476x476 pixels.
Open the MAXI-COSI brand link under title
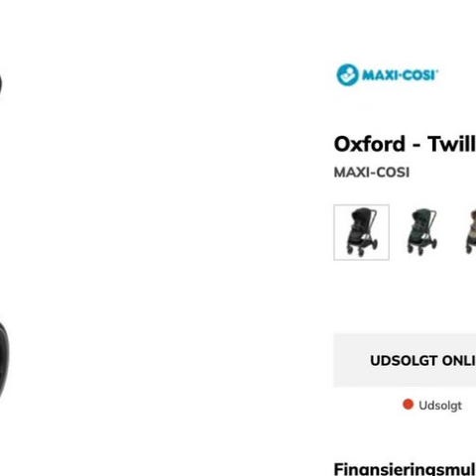pyautogui.click(x=372, y=173)
